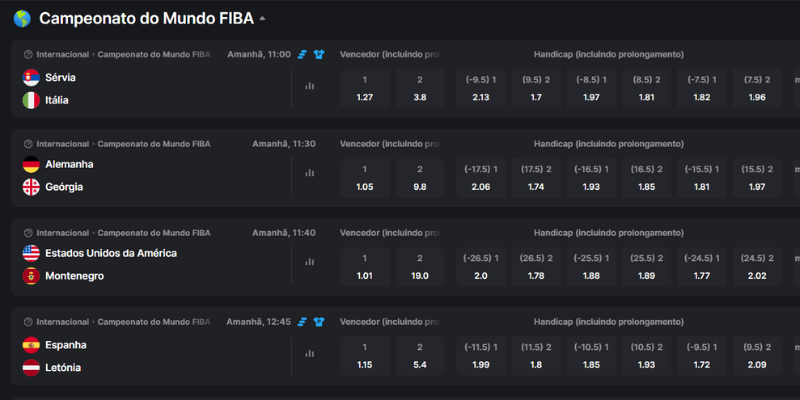Choose handicap (17.5) 2 at 1.74
800x400 pixels.
coord(535,177)
